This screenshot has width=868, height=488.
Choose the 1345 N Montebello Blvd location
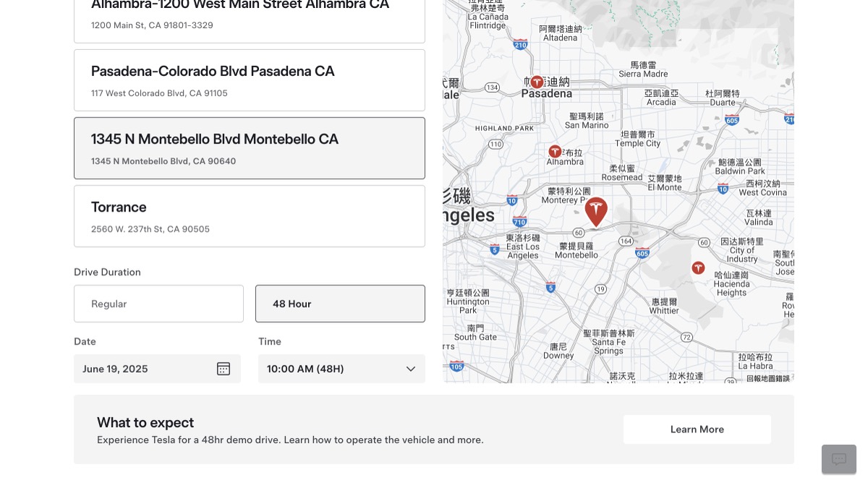click(250, 148)
